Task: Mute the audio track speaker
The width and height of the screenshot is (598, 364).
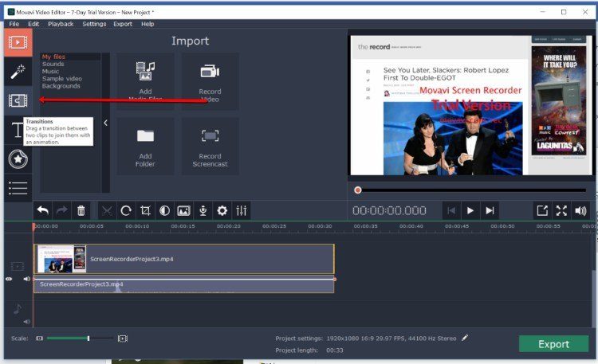Action: click(x=26, y=322)
